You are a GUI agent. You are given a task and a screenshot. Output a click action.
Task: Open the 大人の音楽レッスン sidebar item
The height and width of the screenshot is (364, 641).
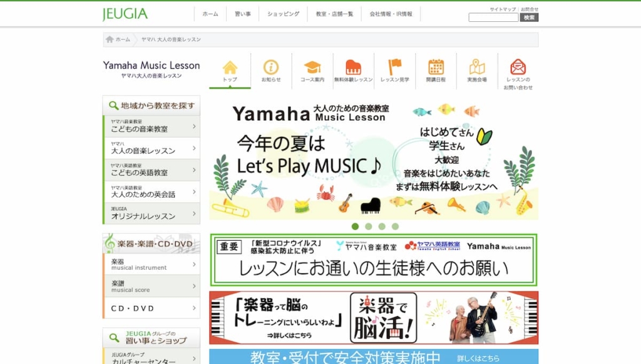pyautogui.click(x=151, y=148)
